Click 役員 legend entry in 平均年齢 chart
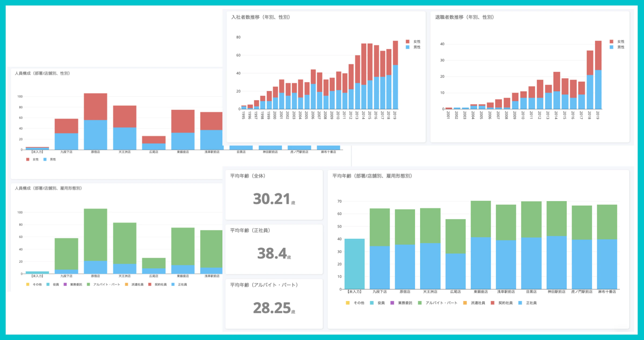 click(x=381, y=303)
